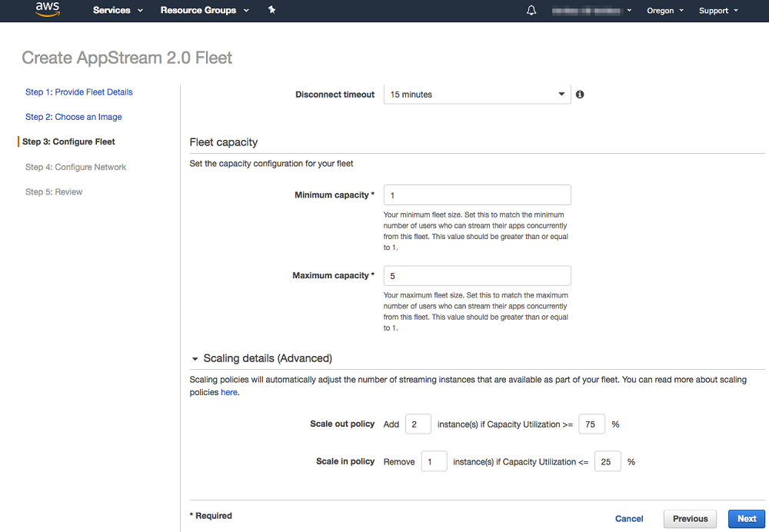769x532 pixels.
Task: Focus the Maximum capacity field
Action: [478, 275]
